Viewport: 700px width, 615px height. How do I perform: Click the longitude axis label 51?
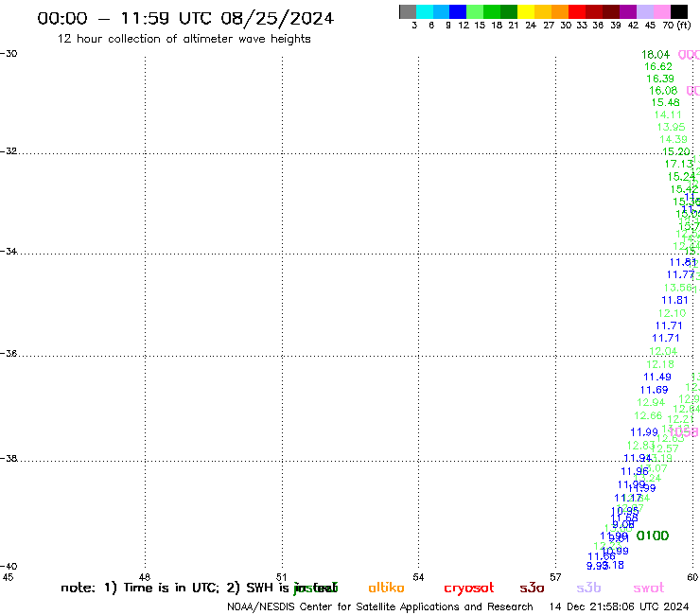point(281,577)
